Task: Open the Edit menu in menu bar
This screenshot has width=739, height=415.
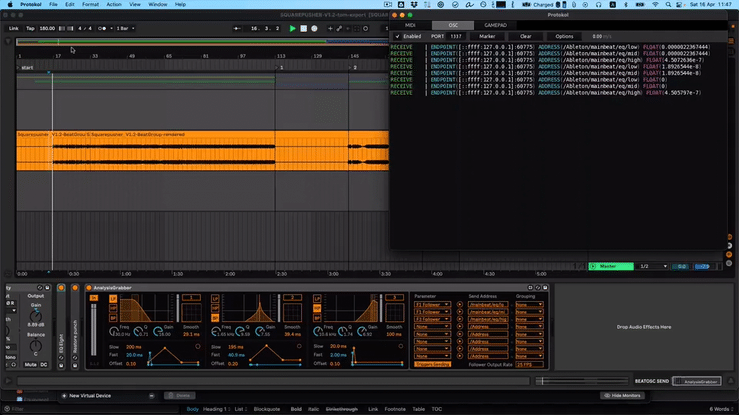Action: point(70,4)
